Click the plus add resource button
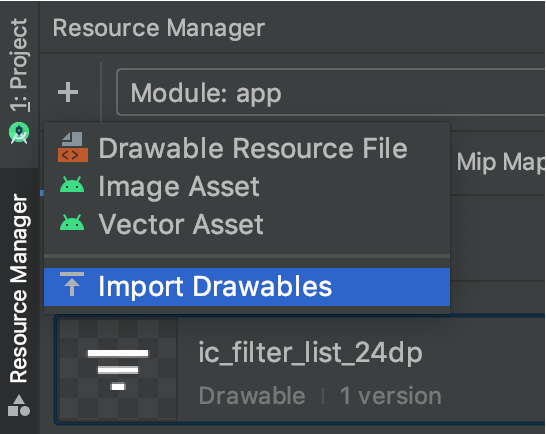The image size is (546, 434). pos(68,92)
